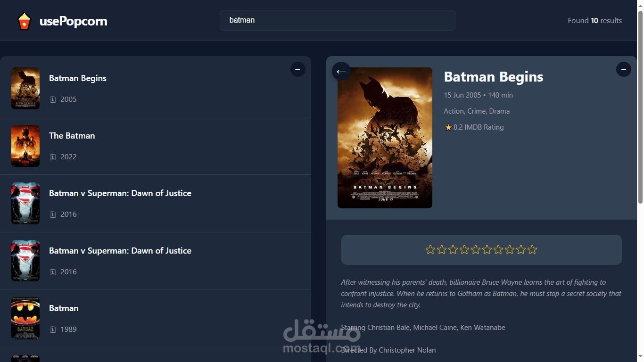Screen dimensions: 644x362
Task: Collapse the search results list panel
Action: (x=297, y=69)
